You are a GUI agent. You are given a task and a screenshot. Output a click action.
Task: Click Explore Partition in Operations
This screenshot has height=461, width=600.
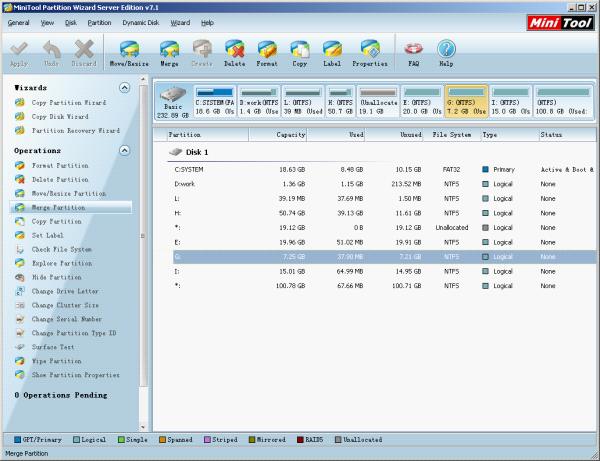click(62, 263)
